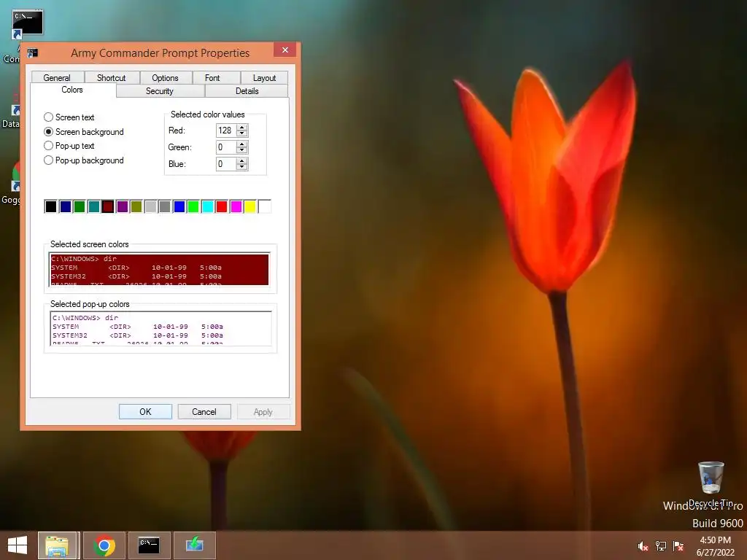Click OK to confirm properties
This screenshot has height=560, width=747.
click(x=145, y=412)
